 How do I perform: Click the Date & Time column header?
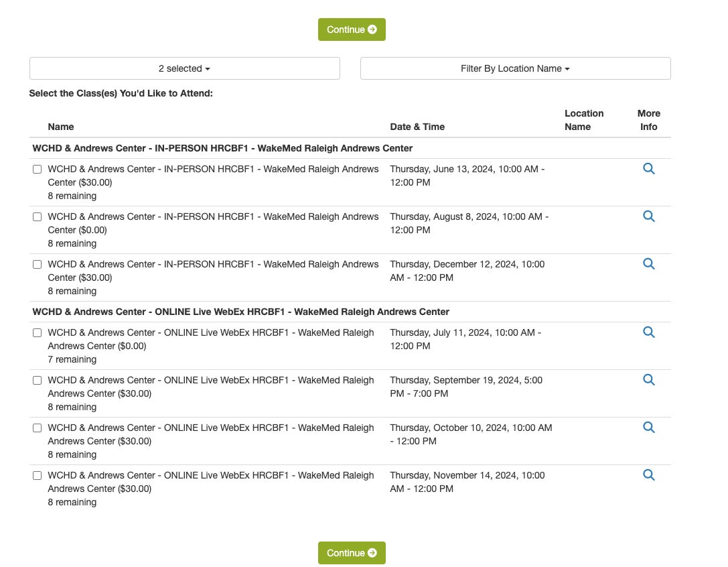click(x=417, y=127)
